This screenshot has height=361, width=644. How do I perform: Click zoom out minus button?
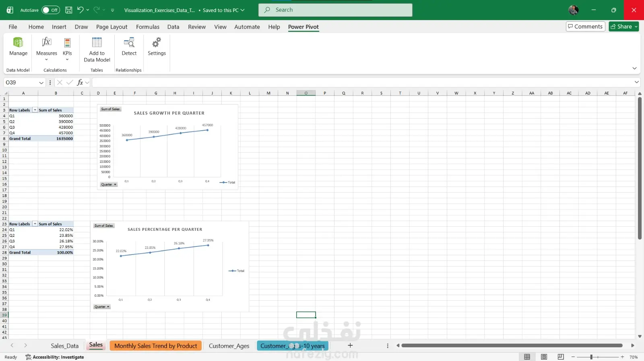573,357
